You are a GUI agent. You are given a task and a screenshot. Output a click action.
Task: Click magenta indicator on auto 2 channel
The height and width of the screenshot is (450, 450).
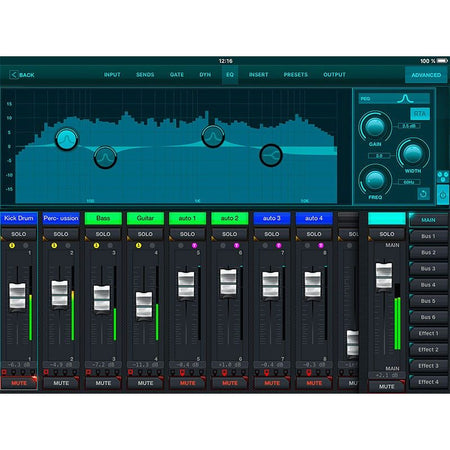pos(236,246)
